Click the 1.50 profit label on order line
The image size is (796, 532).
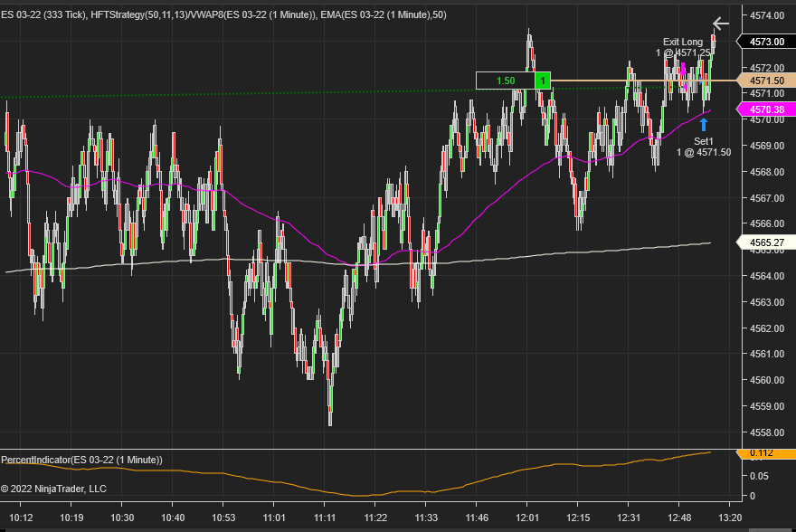[506, 81]
